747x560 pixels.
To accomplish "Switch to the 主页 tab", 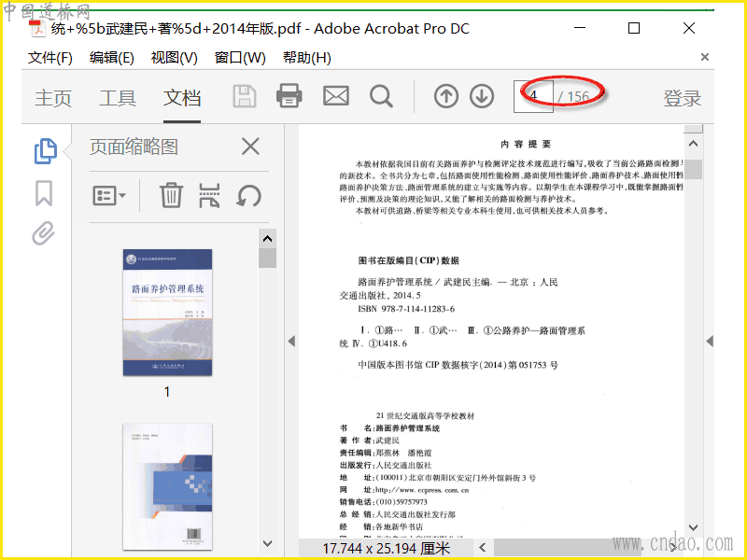I will click(53, 98).
